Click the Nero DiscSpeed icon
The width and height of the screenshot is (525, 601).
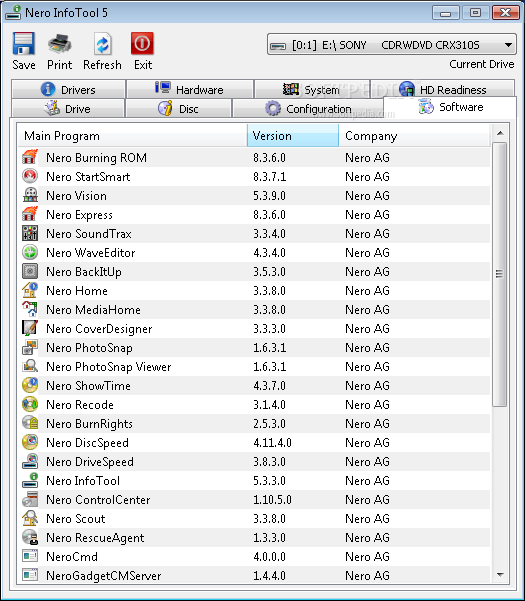point(30,442)
